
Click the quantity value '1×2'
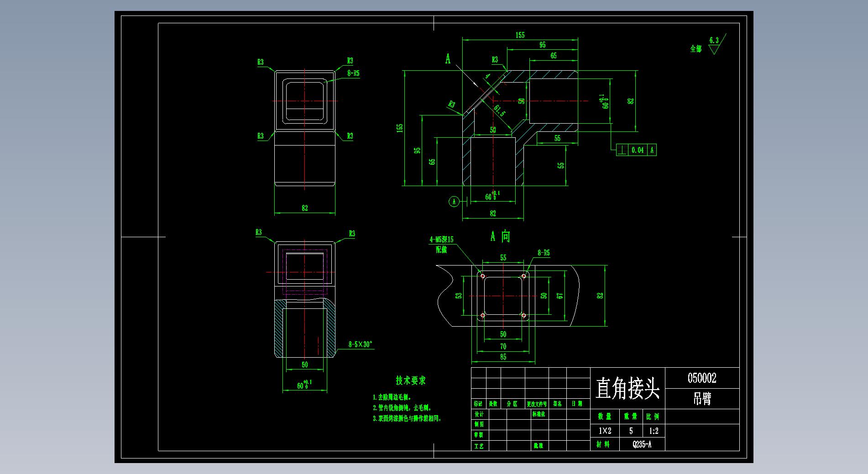[605, 431]
